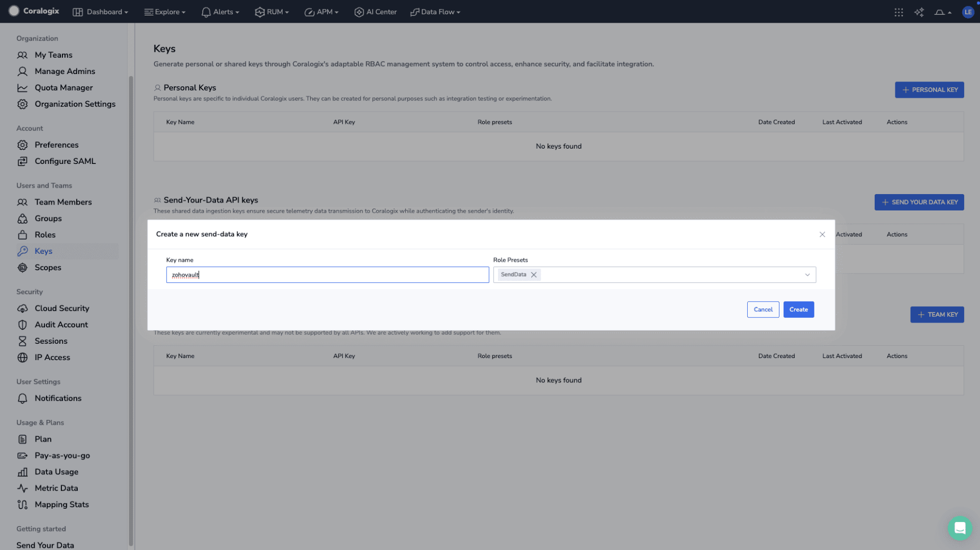Screen dimensions: 980x550
Task: Expand the Data Flow menu
Action: tap(435, 12)
